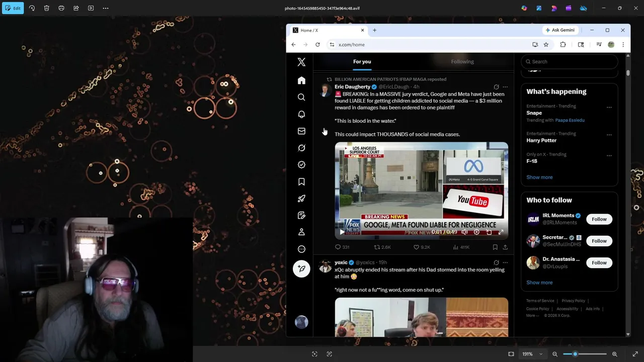
Task: Follow the @SecMullinDHS account
Action: pos(599,241)
